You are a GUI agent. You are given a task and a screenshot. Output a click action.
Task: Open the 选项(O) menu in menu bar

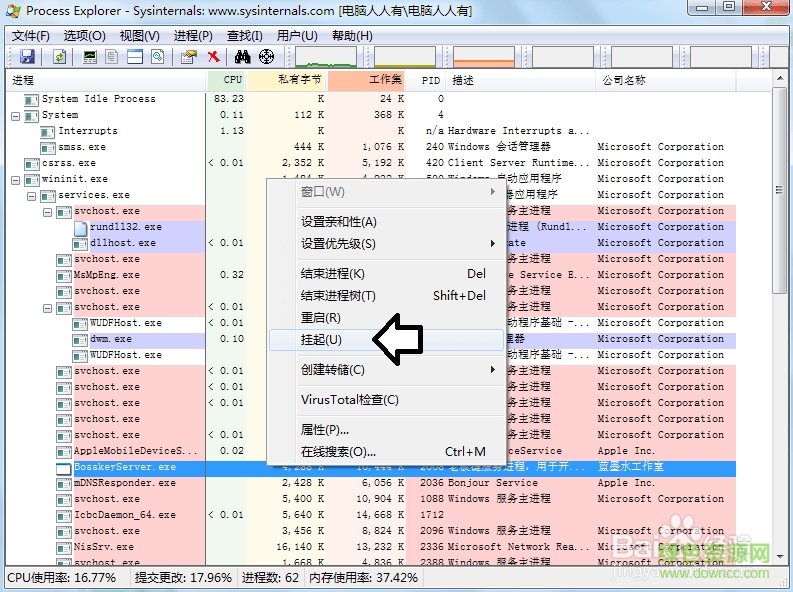coord(85,36)
